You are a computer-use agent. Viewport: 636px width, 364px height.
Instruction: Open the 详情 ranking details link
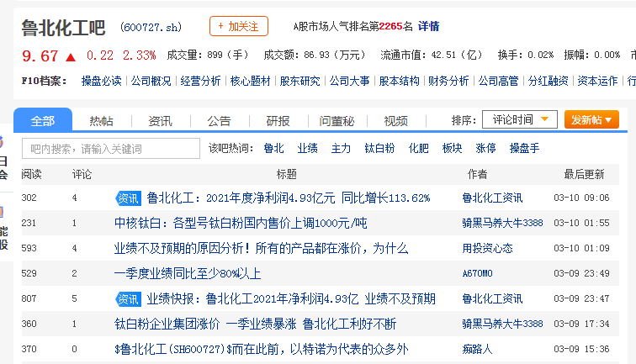coord(428,26)
